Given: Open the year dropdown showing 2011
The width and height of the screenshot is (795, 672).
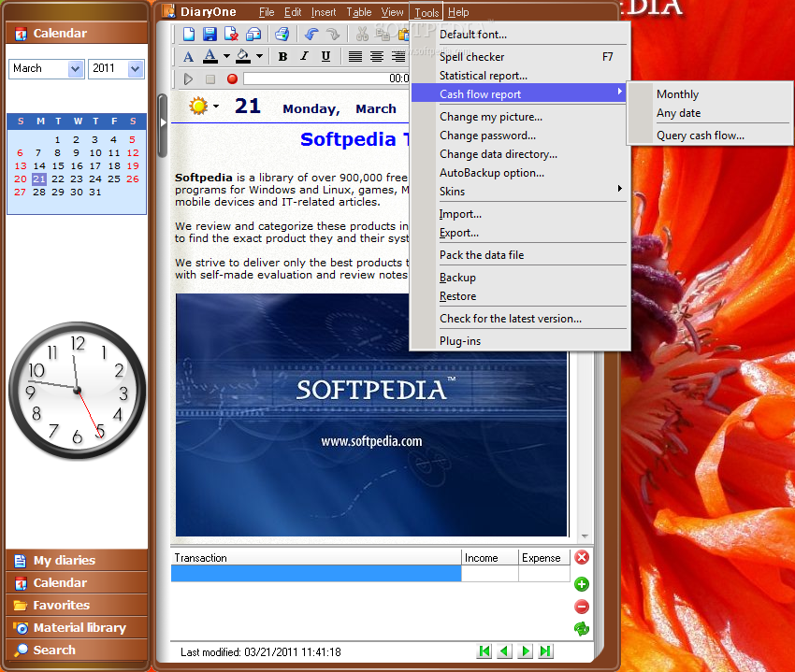Looking at the screenshot, I should coord(136,69).
